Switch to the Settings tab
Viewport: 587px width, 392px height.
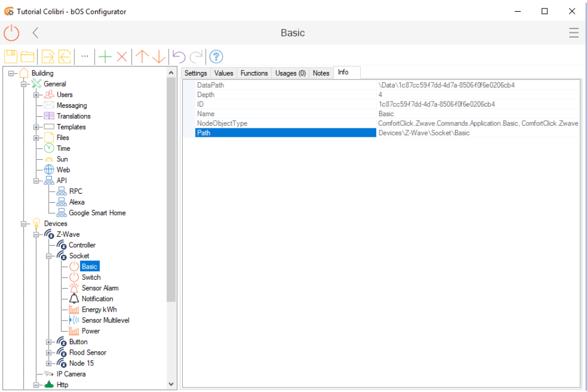(196, 73)
